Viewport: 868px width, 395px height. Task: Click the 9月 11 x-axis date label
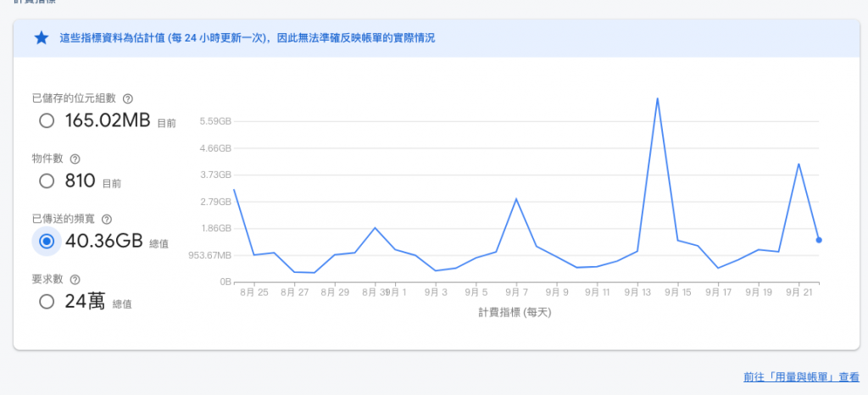(597, 292)
